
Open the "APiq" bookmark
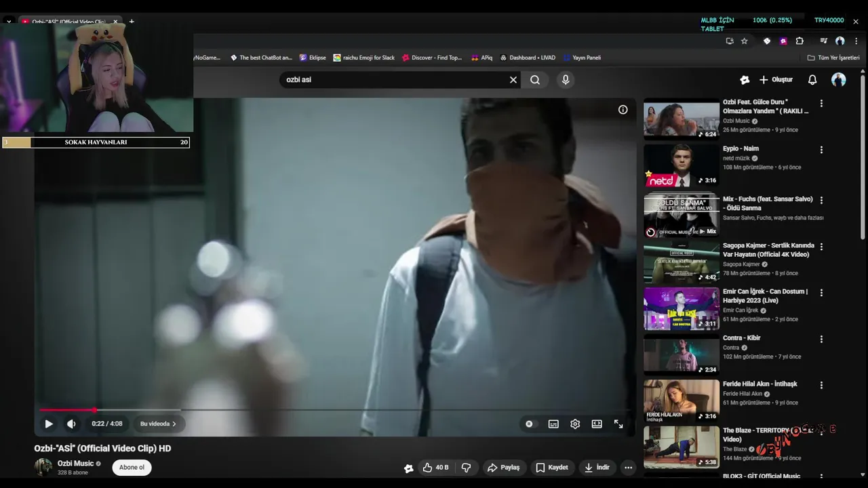482,58
